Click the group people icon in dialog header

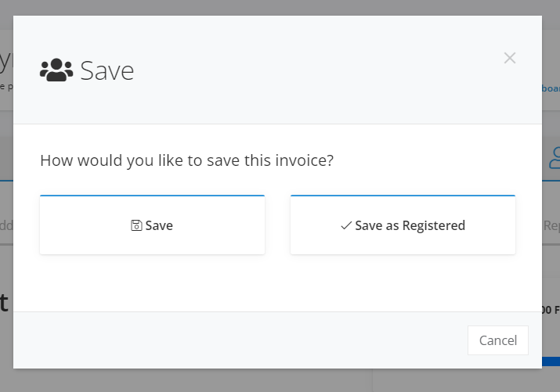pos(56,70)
